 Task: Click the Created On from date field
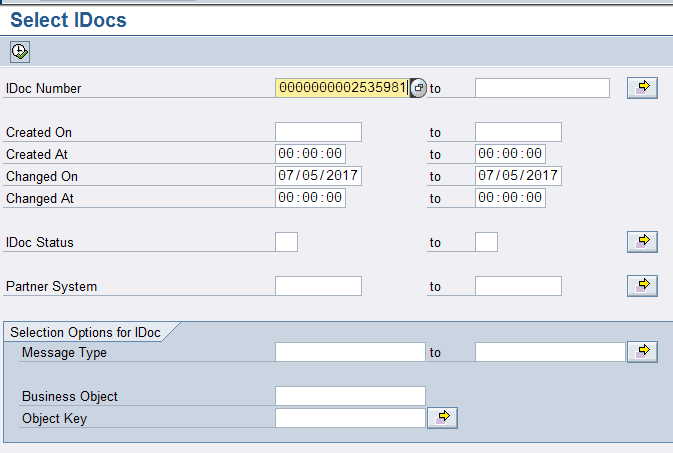click(318, 132)
